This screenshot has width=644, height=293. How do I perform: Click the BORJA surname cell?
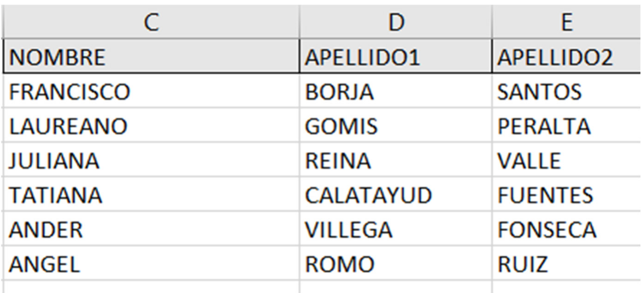pyautogui.click(x=395, y=92)
